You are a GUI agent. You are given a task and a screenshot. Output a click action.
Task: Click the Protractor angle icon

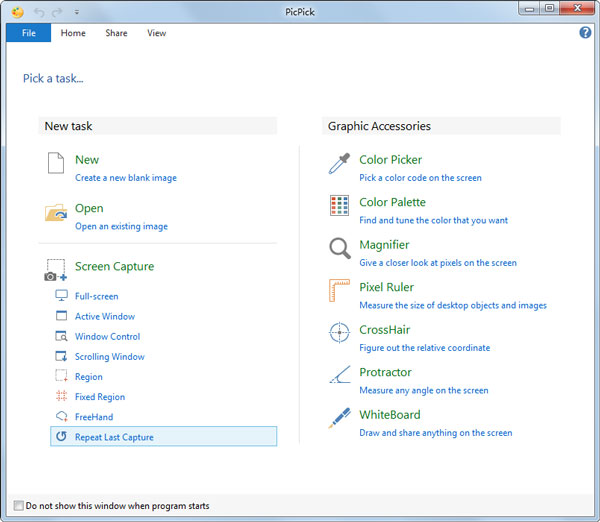(340, 377)
